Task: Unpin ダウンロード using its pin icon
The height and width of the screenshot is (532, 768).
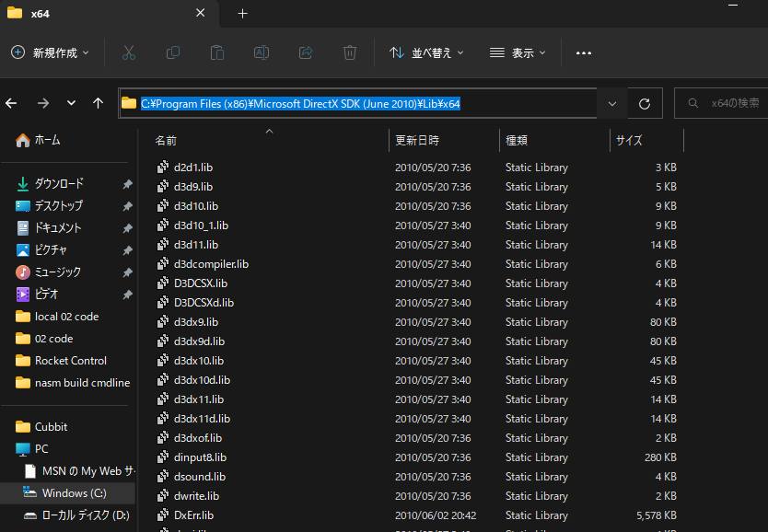Action: 127,184
